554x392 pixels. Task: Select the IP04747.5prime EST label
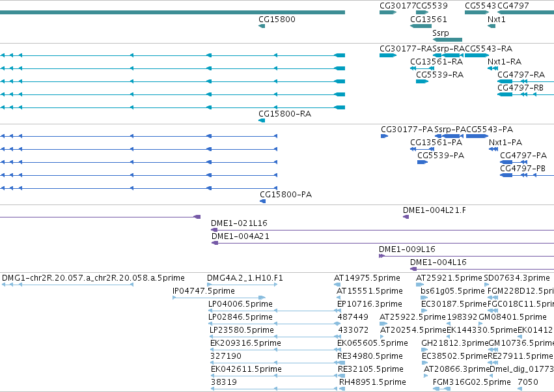pos(204,291)
